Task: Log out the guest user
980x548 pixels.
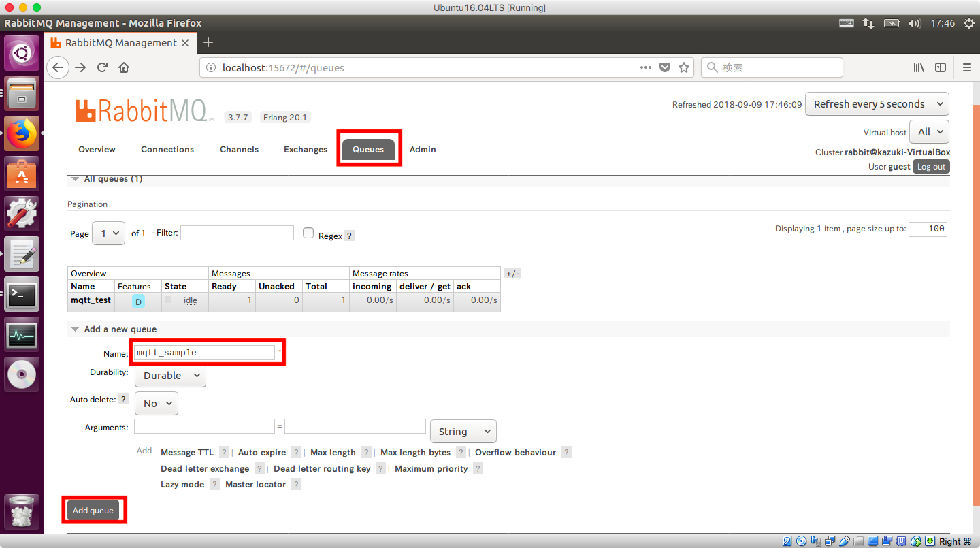Action: [931, 167]
